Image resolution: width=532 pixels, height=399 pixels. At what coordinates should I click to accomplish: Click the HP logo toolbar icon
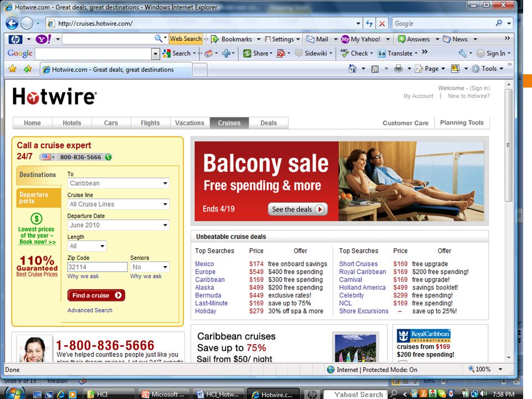16,39
